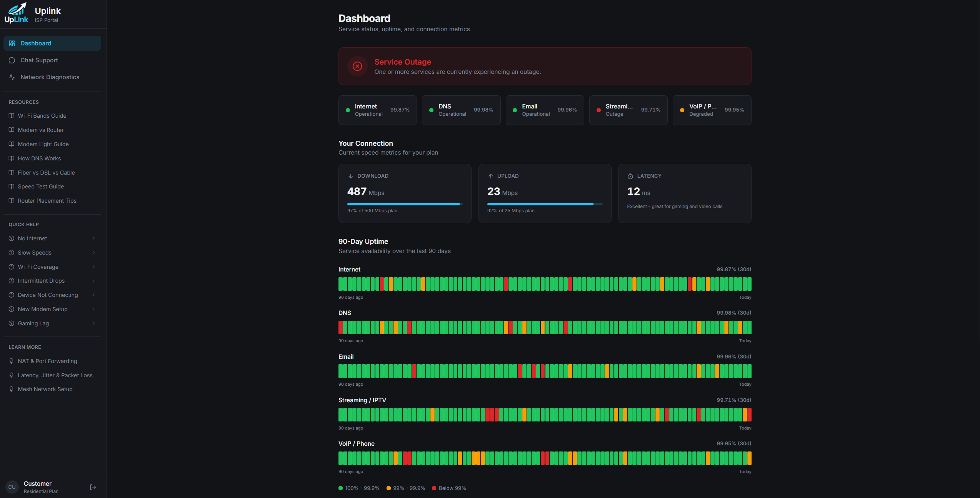Click the Network Diagnostics pulse icon
The image size is (980, 498).
12,77
